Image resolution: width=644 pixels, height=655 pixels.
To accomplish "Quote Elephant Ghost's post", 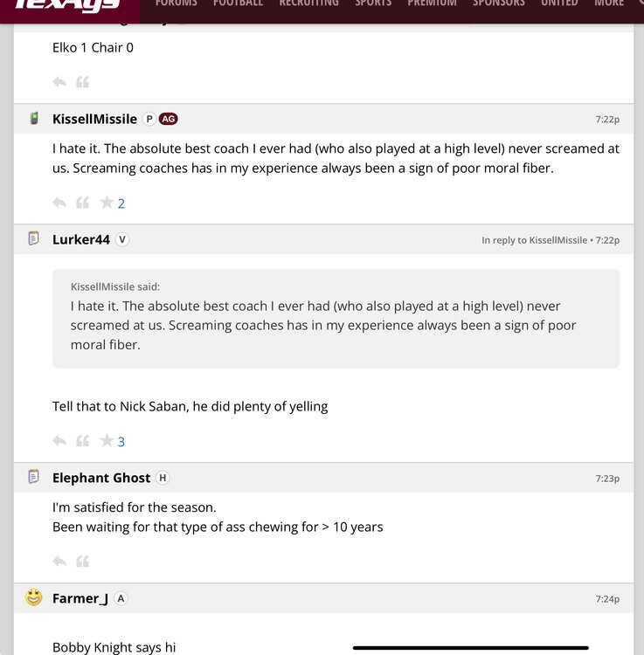I will [x=82, y=561].
